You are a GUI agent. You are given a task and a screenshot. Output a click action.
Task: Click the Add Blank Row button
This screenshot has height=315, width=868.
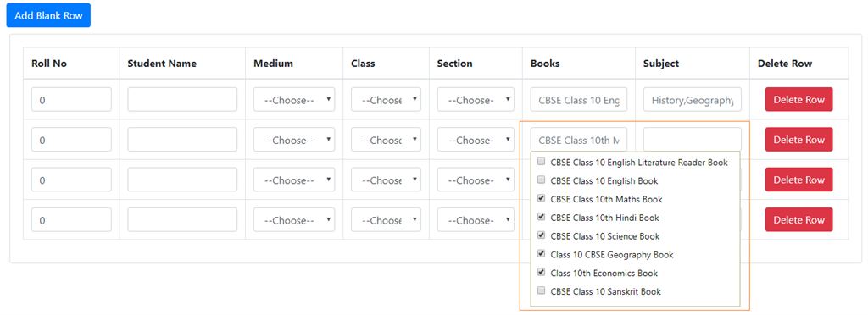tap(48, 15)
